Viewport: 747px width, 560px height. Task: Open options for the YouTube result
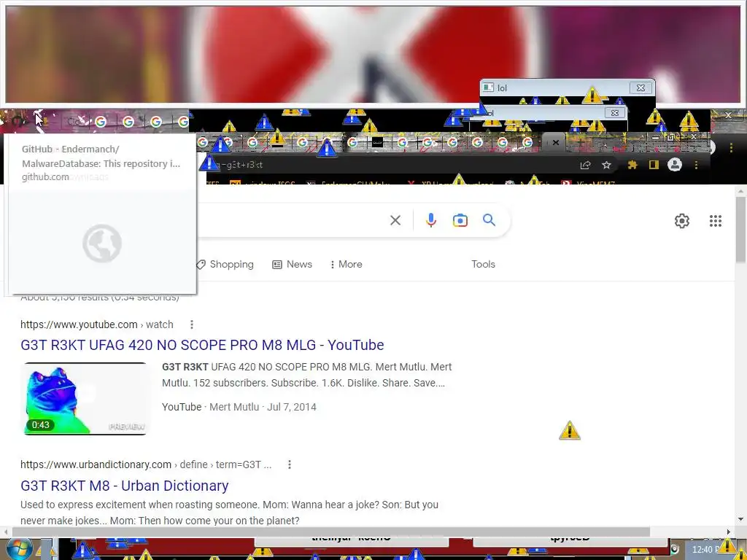(x=192, y=324)
